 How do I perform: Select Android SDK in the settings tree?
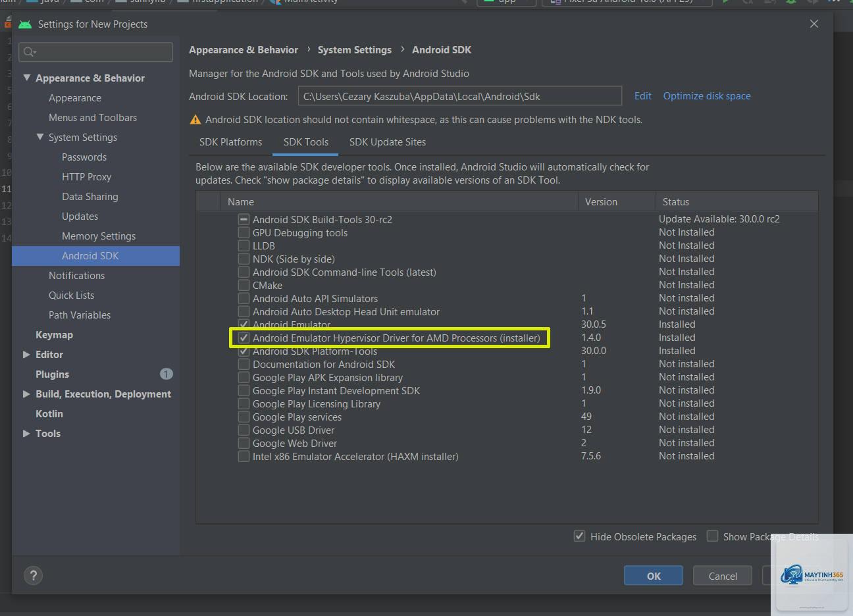coord(95,256)
